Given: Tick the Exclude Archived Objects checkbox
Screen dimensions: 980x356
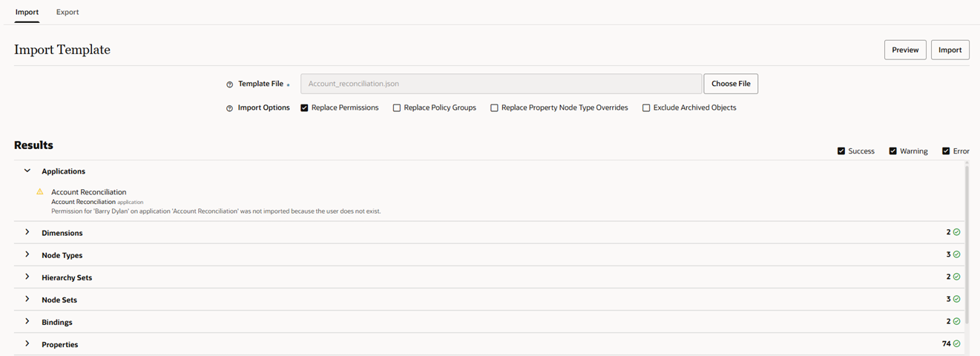Looking at the screenshot, I should 646,108.
